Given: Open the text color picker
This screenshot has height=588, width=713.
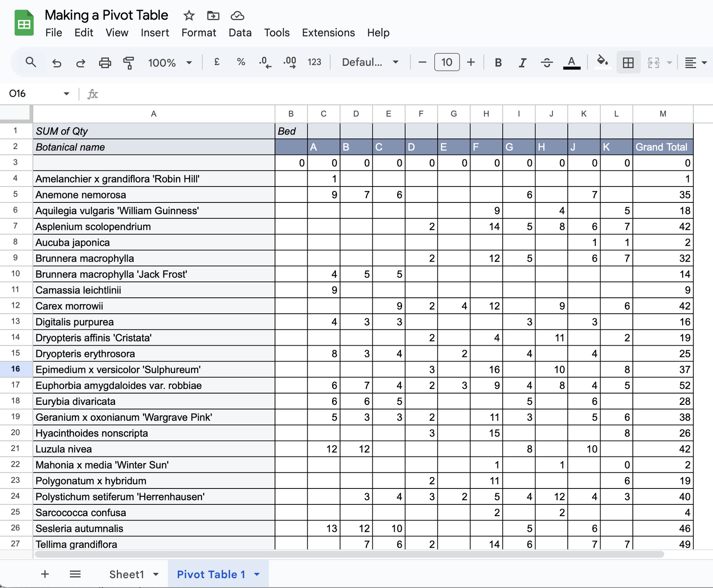Looking at the screenshot, I should 571,62.
